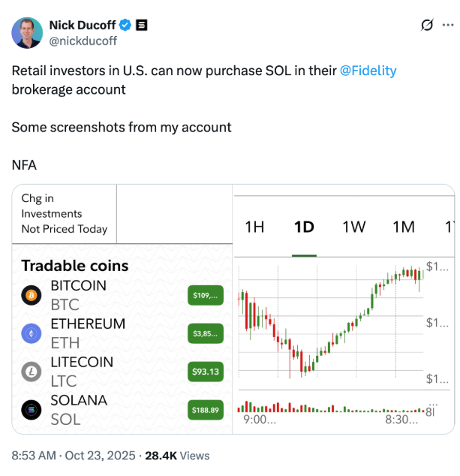Switch chart to 1M timeframe

[404, 227]
